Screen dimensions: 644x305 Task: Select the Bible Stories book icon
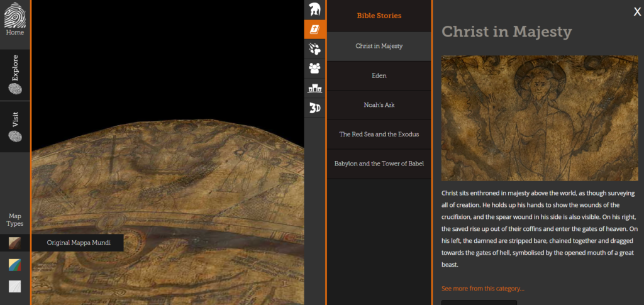[314, 29]
